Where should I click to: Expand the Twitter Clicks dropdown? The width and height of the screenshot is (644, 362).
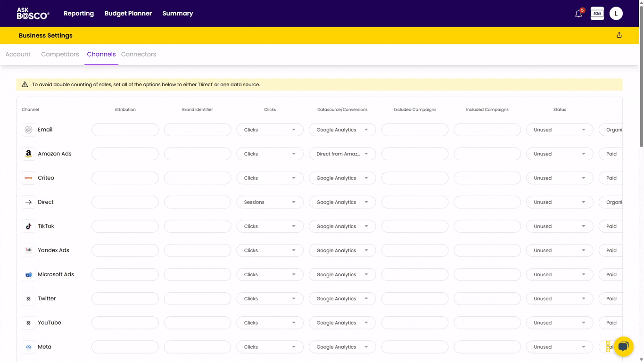point(270,298)
